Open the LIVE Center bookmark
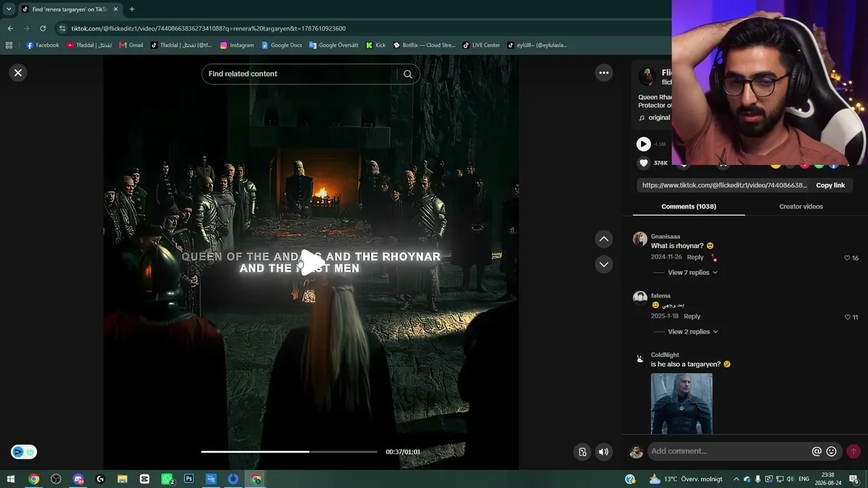The height and width of the screenshot is (488, 868). [481, 45]
